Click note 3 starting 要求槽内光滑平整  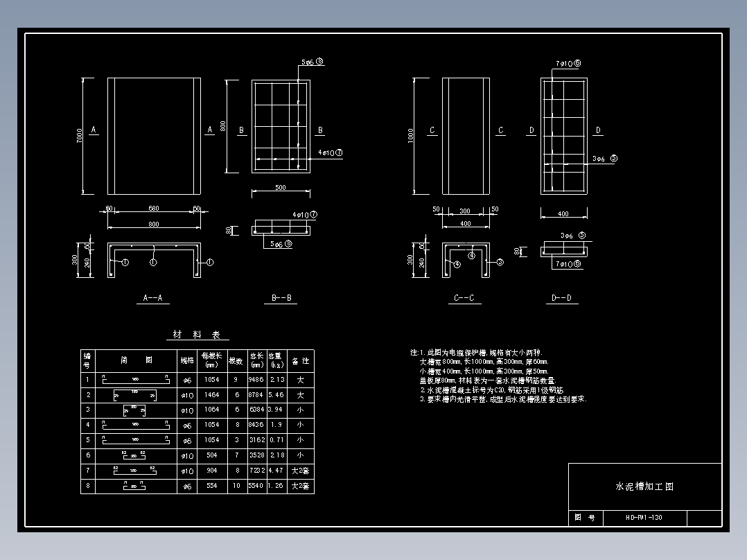(503, 399)
